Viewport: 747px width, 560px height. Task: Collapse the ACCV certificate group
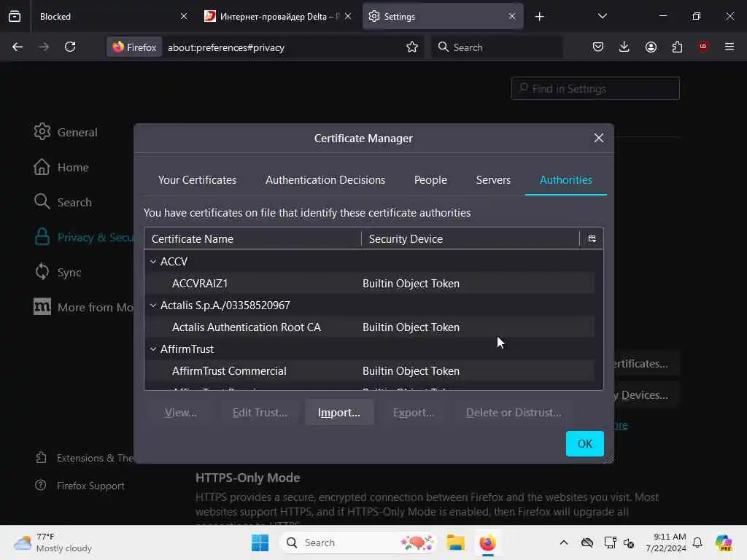[153, 262]
